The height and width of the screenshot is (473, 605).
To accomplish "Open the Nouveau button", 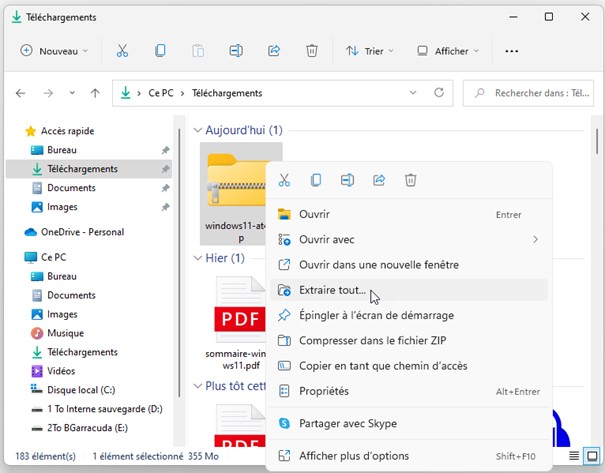I will (54, 51).
